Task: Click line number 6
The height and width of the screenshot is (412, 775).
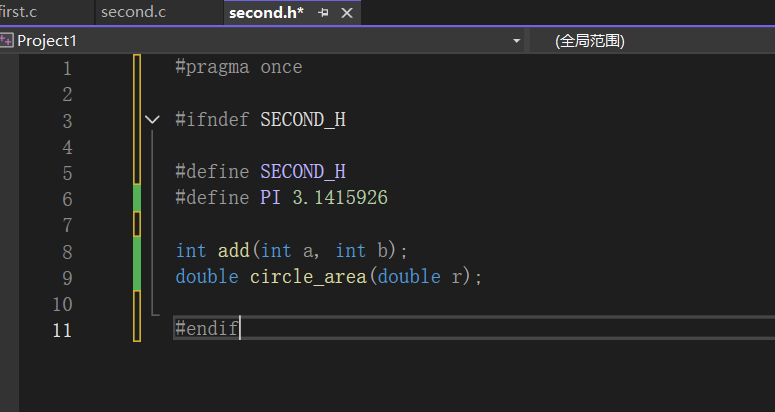Action: [67, 199]
